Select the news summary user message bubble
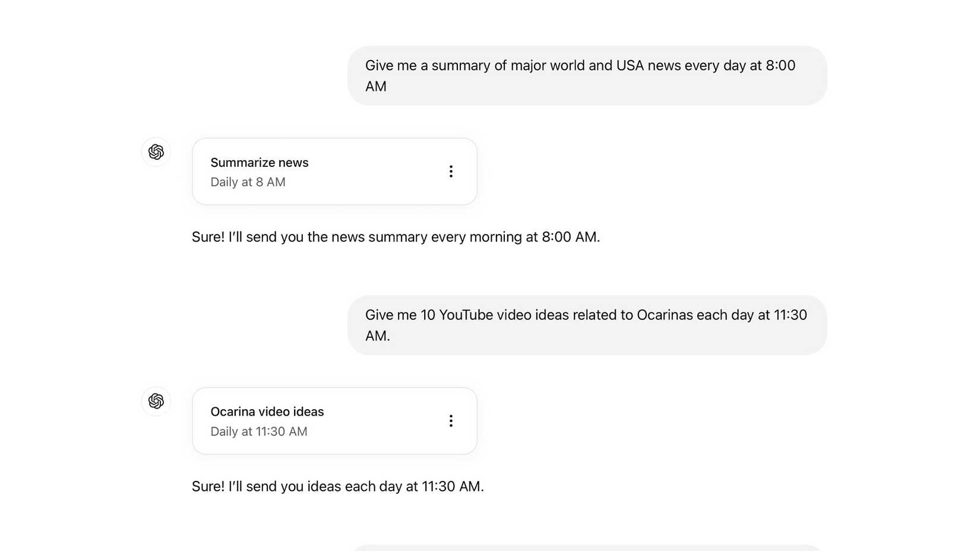Screen dimensions: 980x551 [x=587, y=75]
